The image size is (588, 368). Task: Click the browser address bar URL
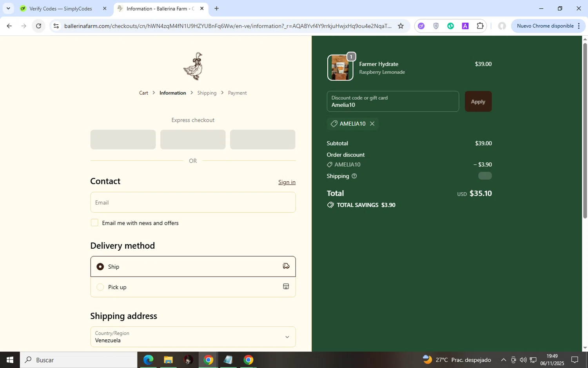(227, 26)
